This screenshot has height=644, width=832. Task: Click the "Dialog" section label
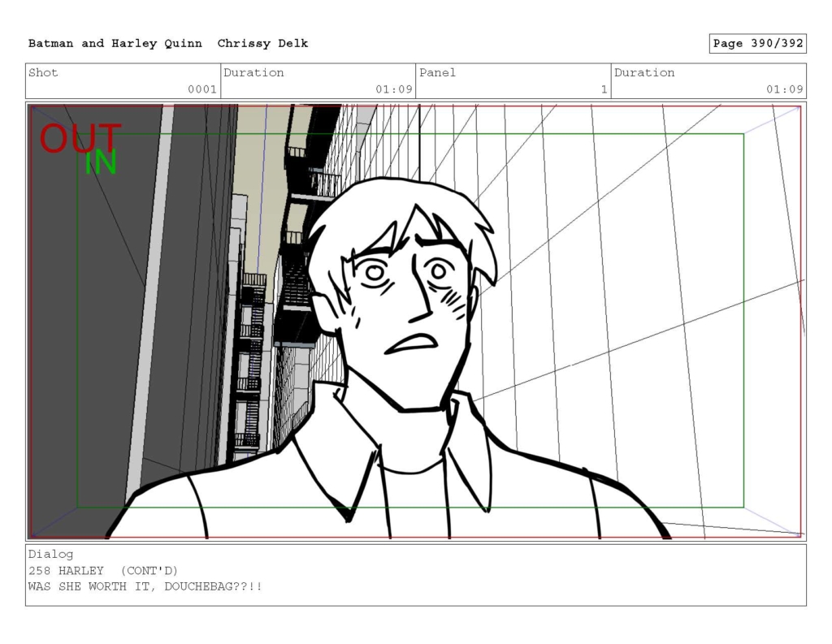click(x=50, y=555)
